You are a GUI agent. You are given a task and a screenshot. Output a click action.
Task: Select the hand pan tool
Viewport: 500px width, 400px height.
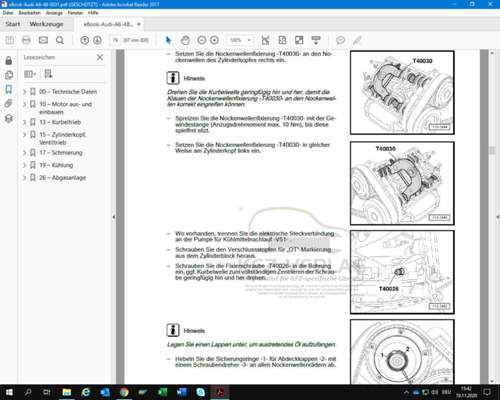point(185,40)
